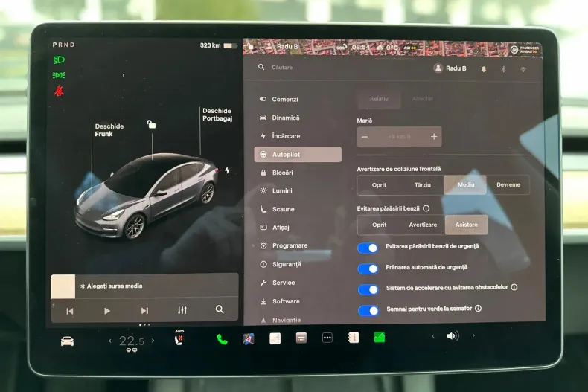Open the Siguranță safety menu
This screenshot has height=392, width=588.
point(281,264)
